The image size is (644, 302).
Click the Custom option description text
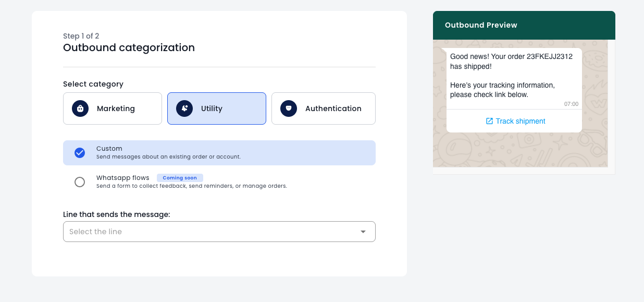point(168,156)
